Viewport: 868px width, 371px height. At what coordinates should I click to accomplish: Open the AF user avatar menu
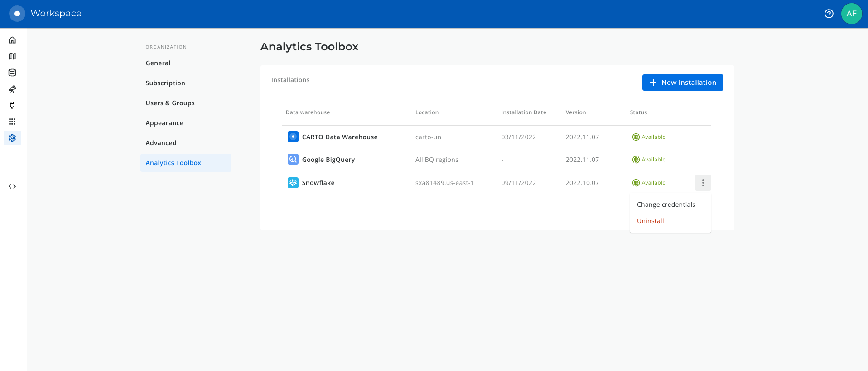(851, 14)
